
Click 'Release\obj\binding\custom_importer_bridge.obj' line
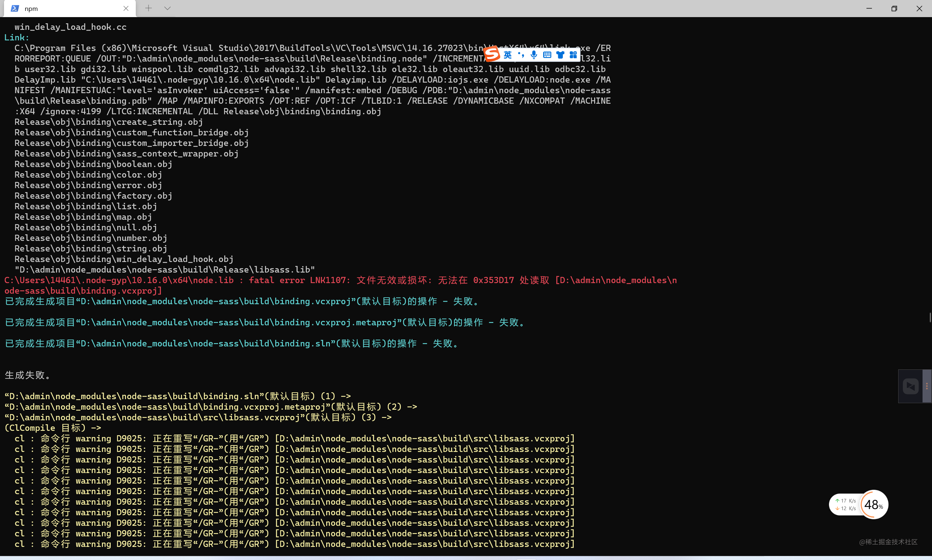click(x=131, y=143)
